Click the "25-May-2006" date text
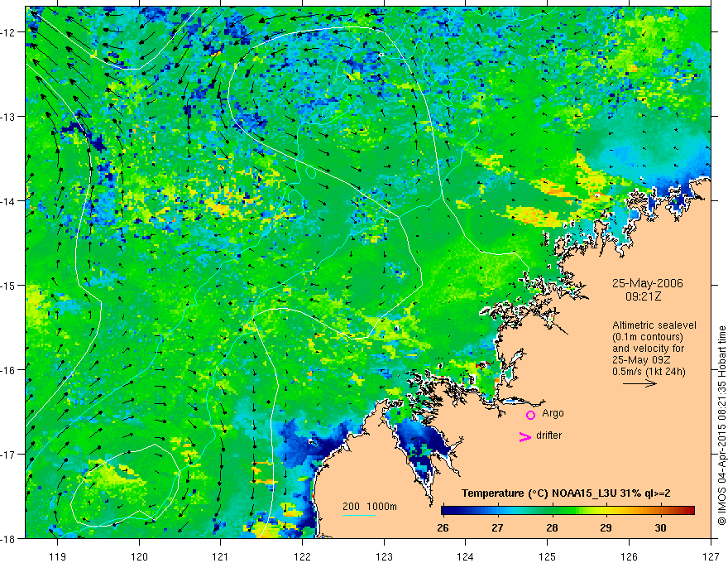Screen dimensions: 728x563 tap(647, 283)
